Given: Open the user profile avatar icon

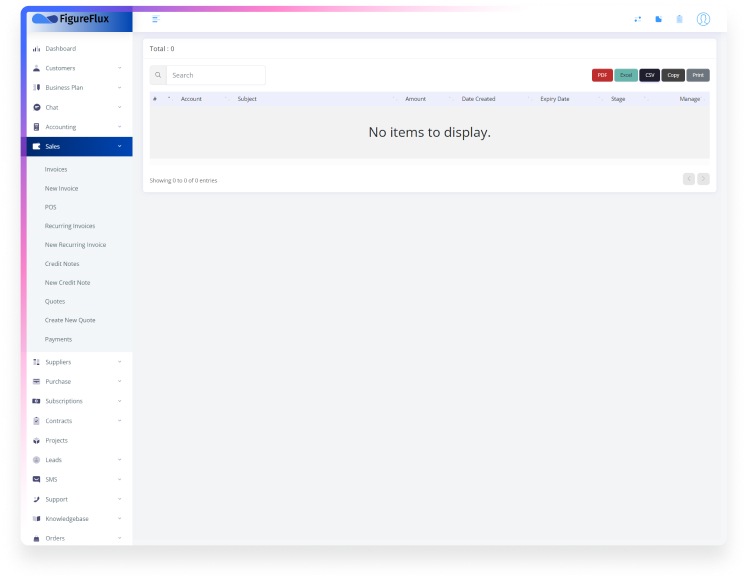Looking at the screenshot, I should [x=703, y=19].
